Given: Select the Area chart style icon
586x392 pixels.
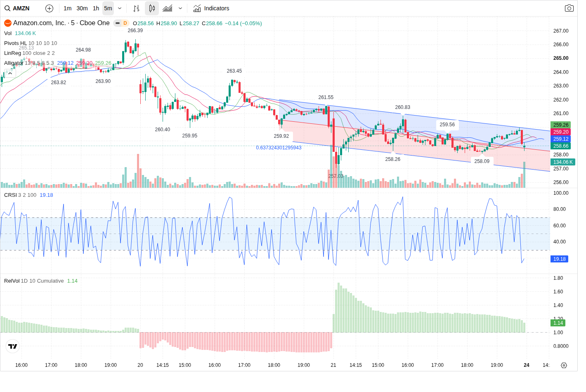Looking at the screenshot, I should pyautogui.click(x=168, y=8).
